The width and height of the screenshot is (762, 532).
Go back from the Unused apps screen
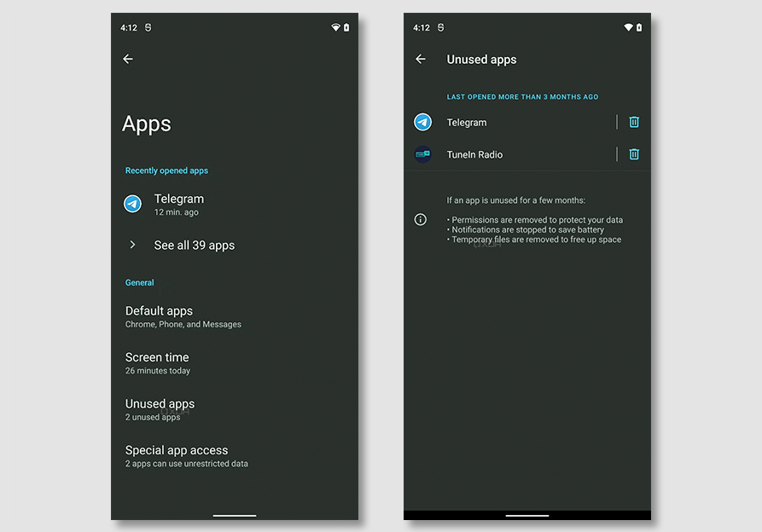tap(420, 59)
